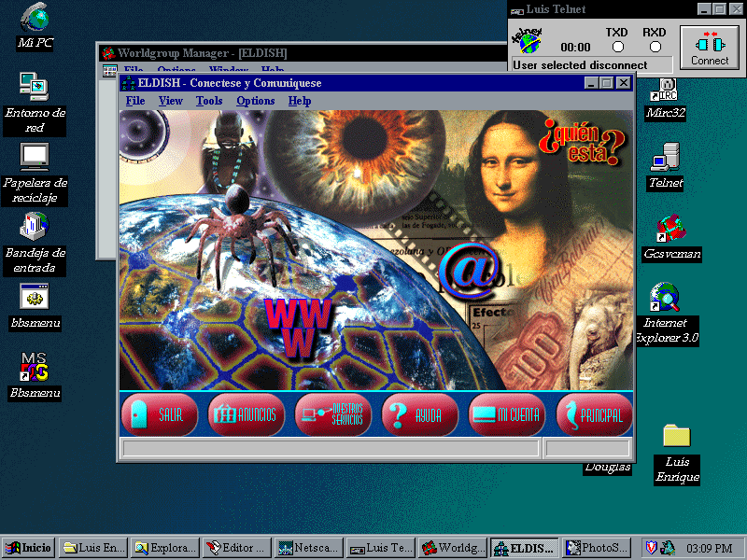
Task: Select the Gcsvcman desktop shortcut
Action: [x=670, y=228]
